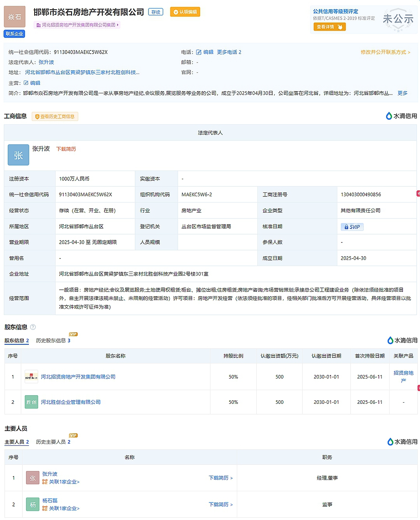Open related product 招贤房地产 link
The image size is (420, 520).
403,377
